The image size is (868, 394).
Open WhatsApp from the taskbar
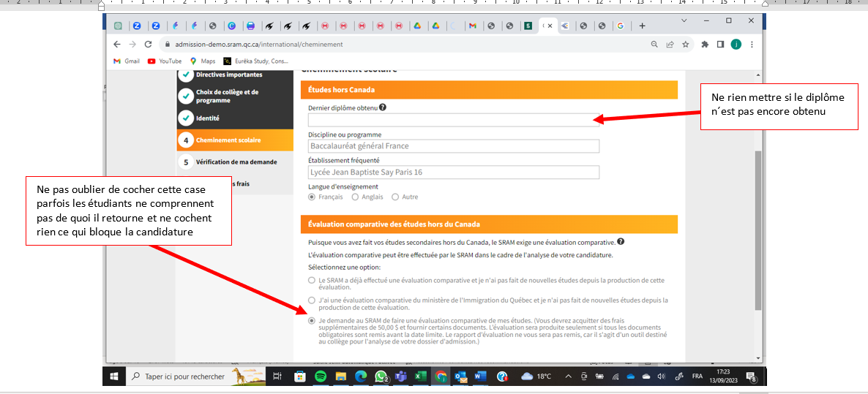381,376
